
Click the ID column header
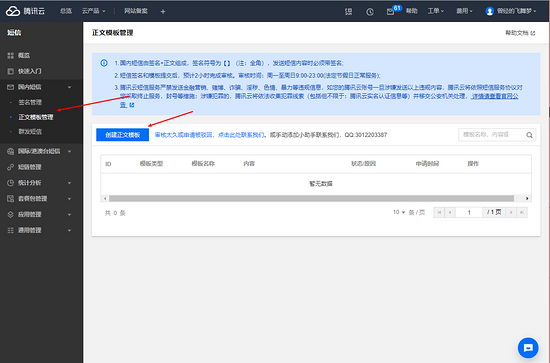(108, 164)
